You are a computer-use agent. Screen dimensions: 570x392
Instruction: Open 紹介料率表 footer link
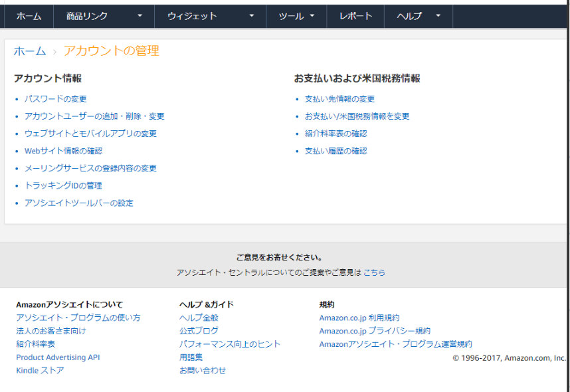coord(36,344)
